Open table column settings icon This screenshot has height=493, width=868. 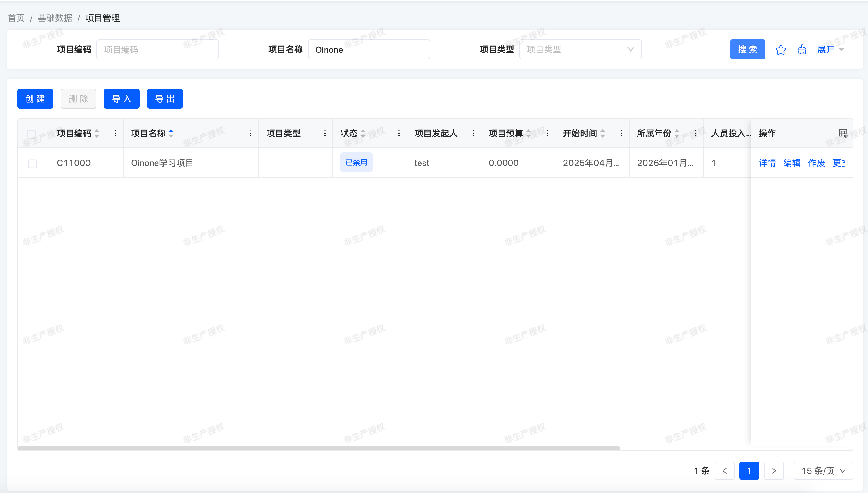tap(843, 133)
